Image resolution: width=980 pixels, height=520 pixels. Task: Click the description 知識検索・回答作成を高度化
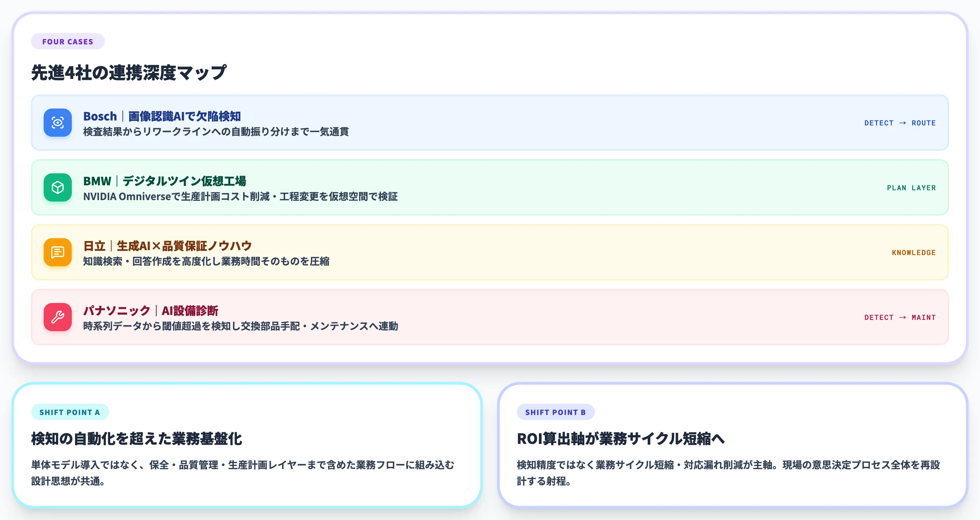pyautogui.click(x=206, y=261)
